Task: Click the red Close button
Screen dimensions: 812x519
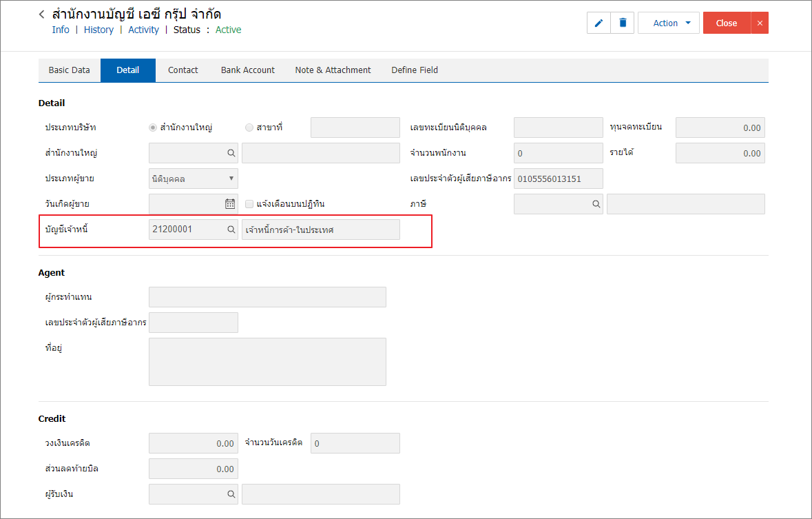Action: point(727,23)
